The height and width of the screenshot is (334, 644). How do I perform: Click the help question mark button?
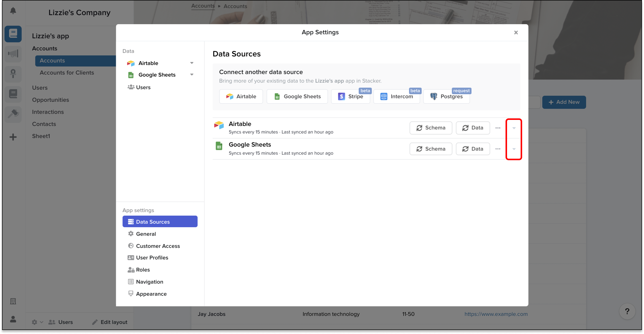[x=627, y=311]
